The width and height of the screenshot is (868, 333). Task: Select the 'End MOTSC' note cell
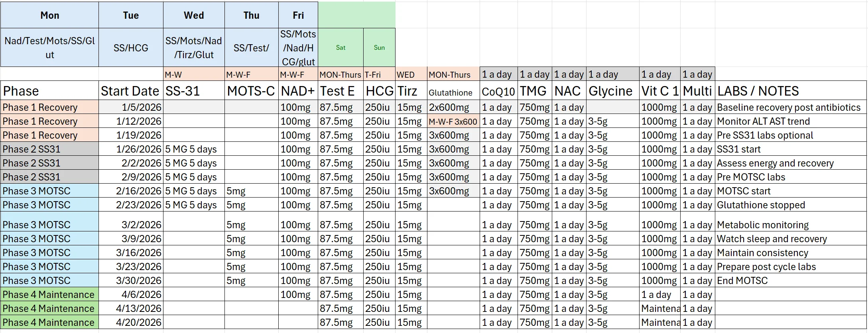791,280
